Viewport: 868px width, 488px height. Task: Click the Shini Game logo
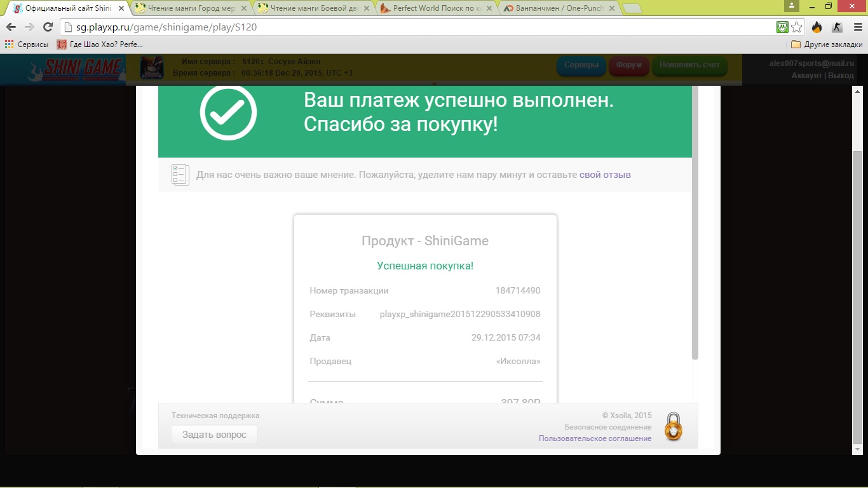tap(75, 69)
